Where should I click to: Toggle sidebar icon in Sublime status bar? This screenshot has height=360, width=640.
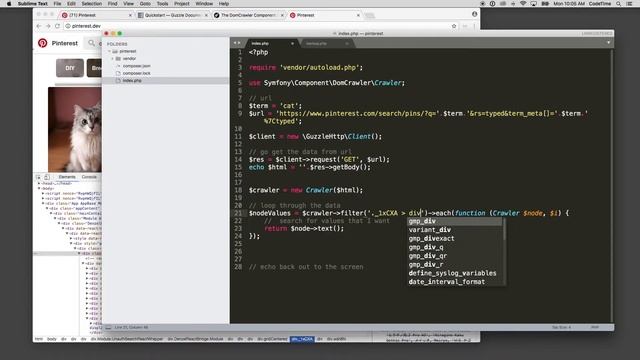coord(108,327)
